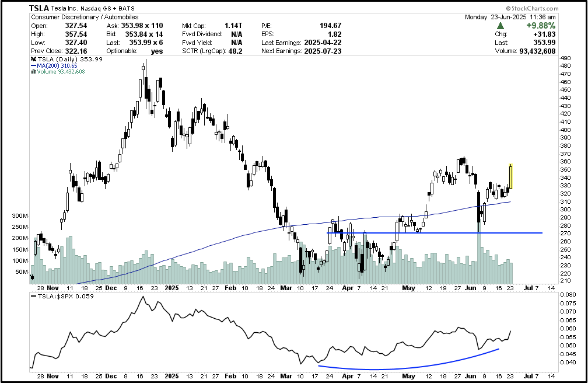Click 'Consumer Discretionary / Automobiles' sector text
588x383 pixels.
[85, 18]
